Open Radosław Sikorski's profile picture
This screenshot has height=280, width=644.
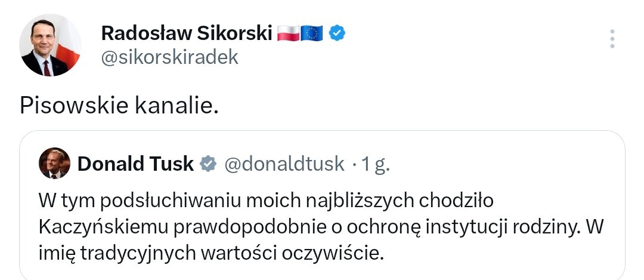pyautogui.click(x=50, y=45)
